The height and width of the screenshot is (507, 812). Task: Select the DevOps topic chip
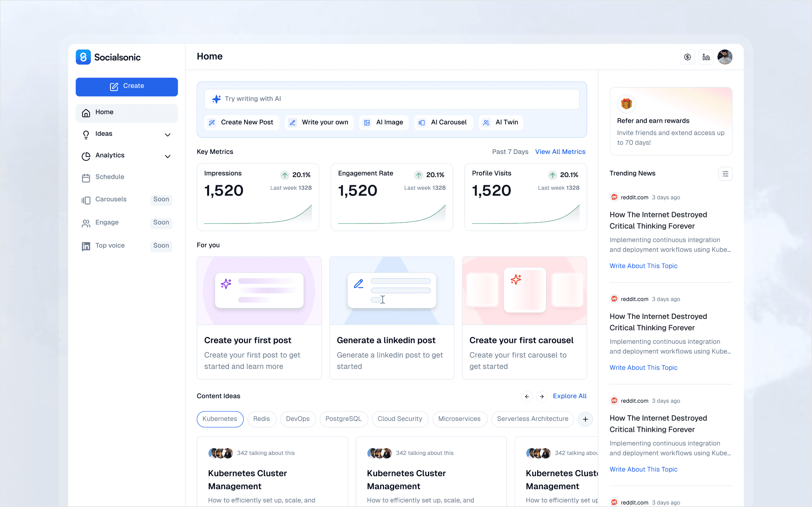point(298,419)
